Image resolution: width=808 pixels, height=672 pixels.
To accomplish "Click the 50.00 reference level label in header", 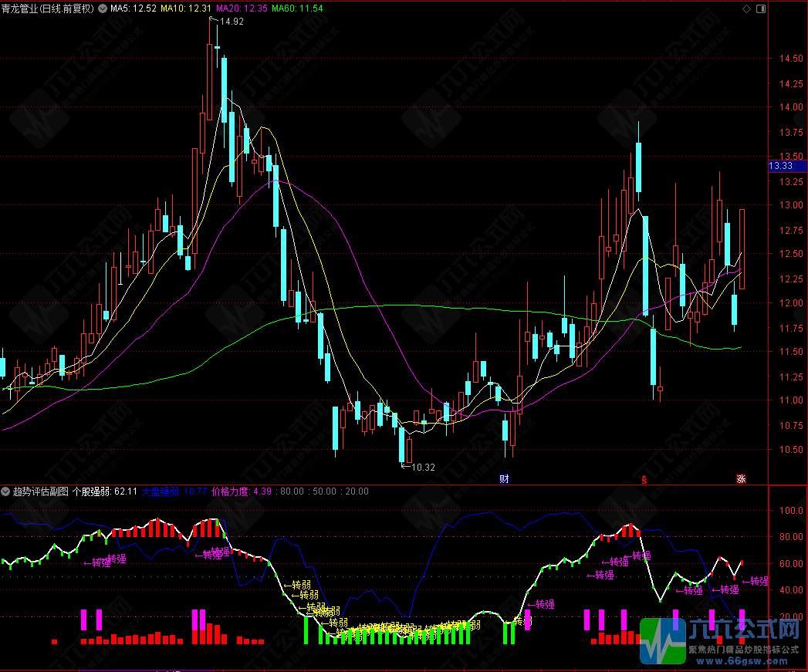I will point(325,491).
